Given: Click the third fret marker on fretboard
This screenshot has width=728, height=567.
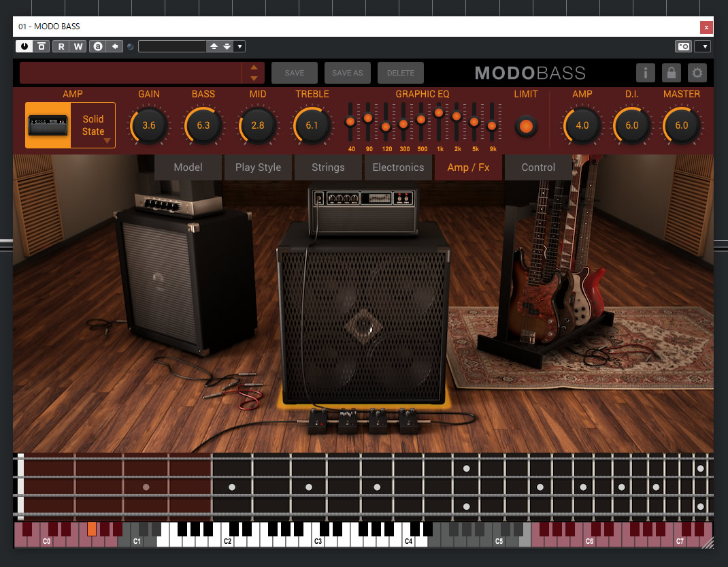Looking at the screenshot, I should 146,487.
